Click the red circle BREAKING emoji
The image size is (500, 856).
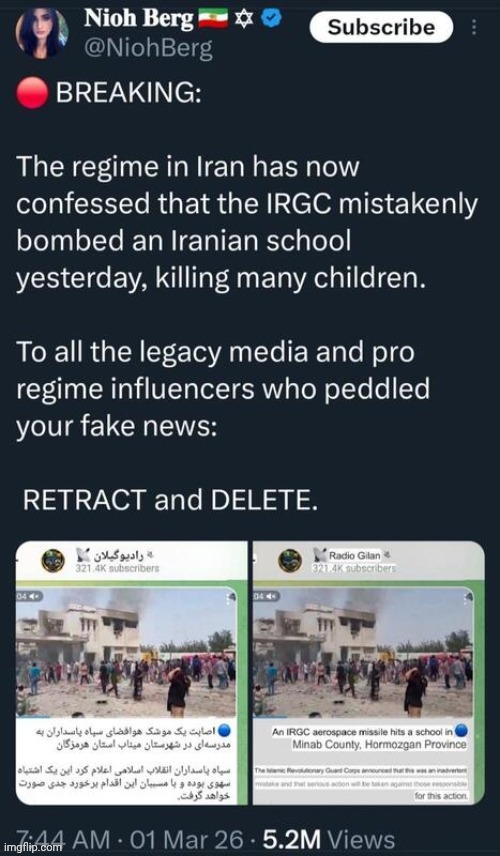click(x=33, y=95)
